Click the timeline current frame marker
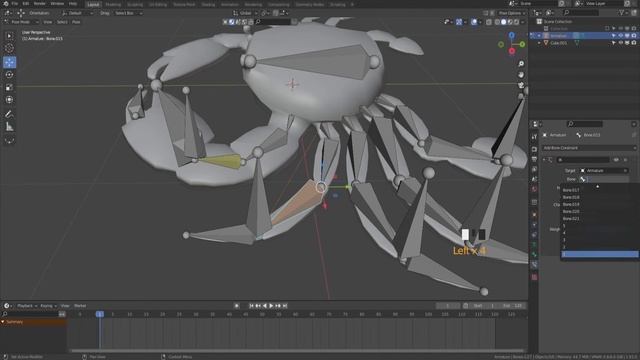640x360 pixels. click(x=100, y=314)
